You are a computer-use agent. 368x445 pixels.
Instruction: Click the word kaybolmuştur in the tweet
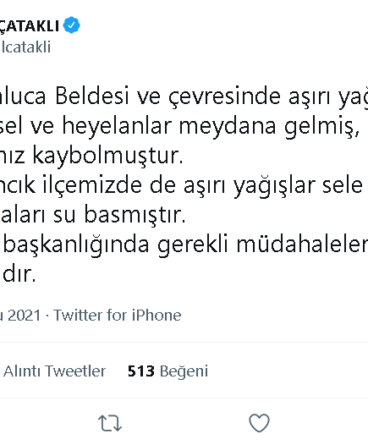coord(108,156)
